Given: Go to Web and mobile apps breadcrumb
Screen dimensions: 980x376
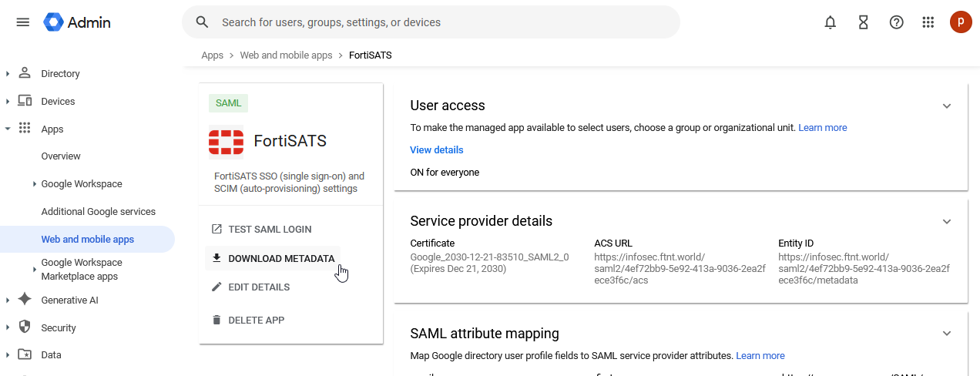Looking at the screenshot, I should [286, 55].
